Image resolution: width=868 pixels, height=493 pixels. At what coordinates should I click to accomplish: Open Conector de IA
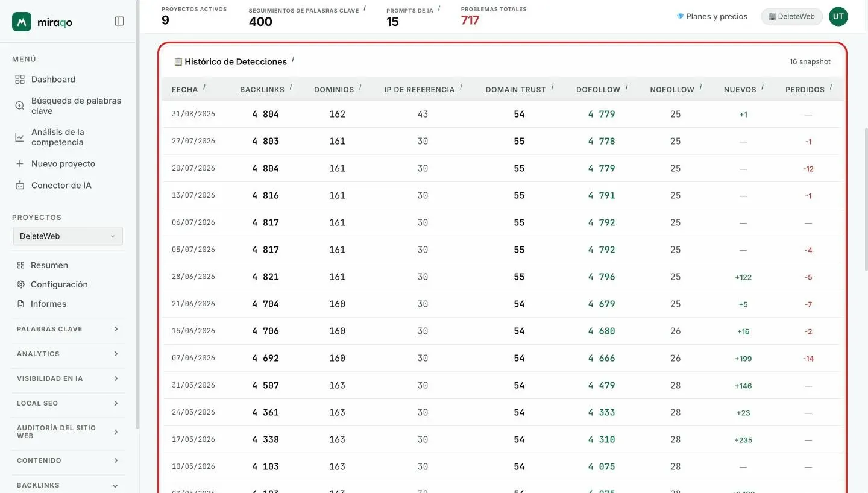tap(61, 186)
